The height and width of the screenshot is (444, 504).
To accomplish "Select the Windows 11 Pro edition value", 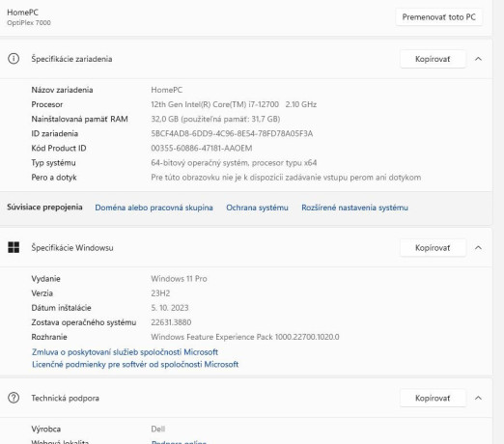I will pyautogui.click(x=179, y=279).
